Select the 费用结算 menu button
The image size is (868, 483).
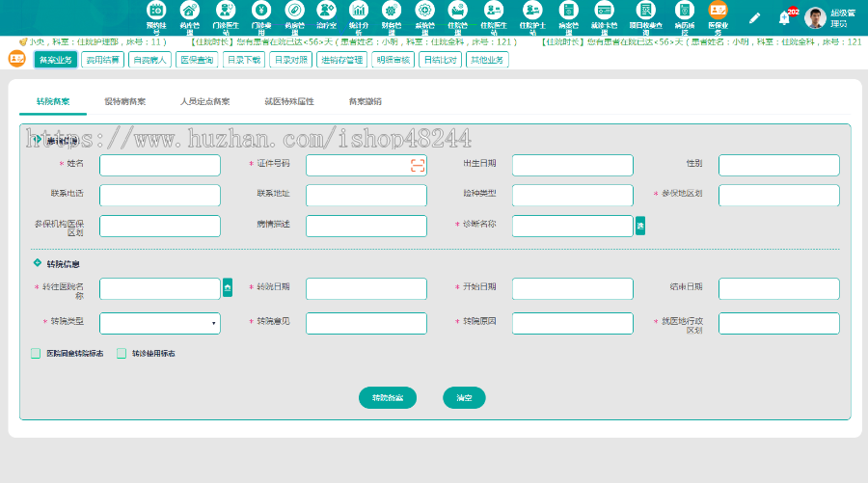102,60
